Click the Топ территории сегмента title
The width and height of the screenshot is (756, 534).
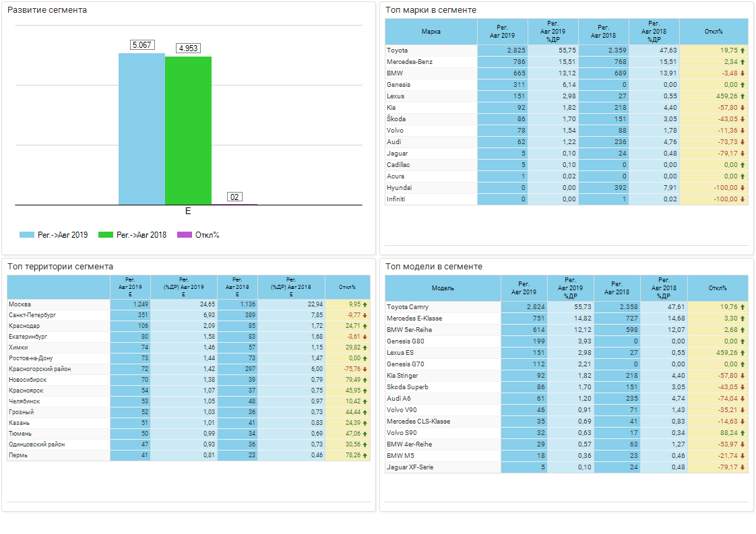(x=60, y=267)
